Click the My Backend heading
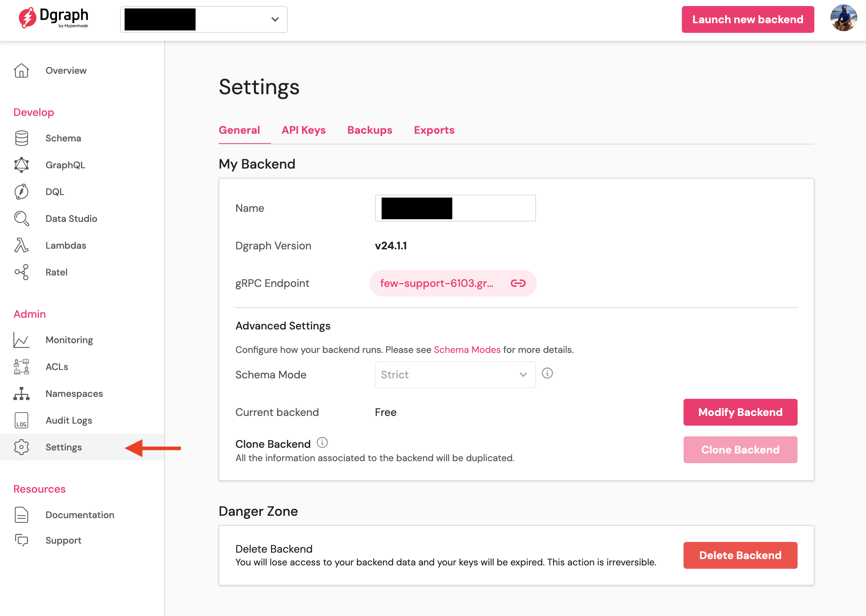 [x=257, y=164]
